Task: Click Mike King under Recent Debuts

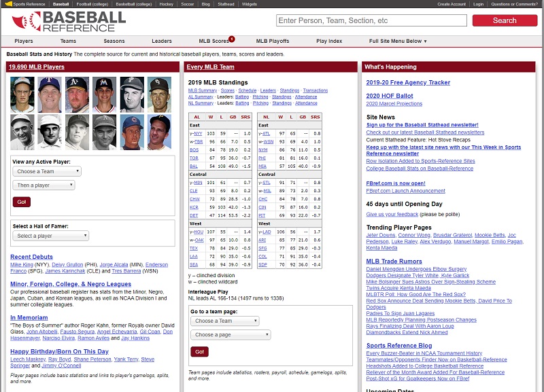Action: click(22, 264)
